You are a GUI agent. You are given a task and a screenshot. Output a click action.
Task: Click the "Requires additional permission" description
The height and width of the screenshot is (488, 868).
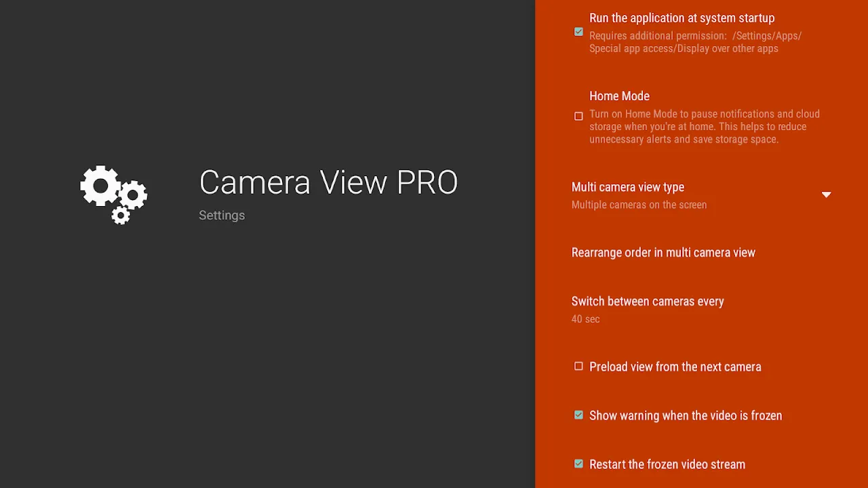(695, 42)
